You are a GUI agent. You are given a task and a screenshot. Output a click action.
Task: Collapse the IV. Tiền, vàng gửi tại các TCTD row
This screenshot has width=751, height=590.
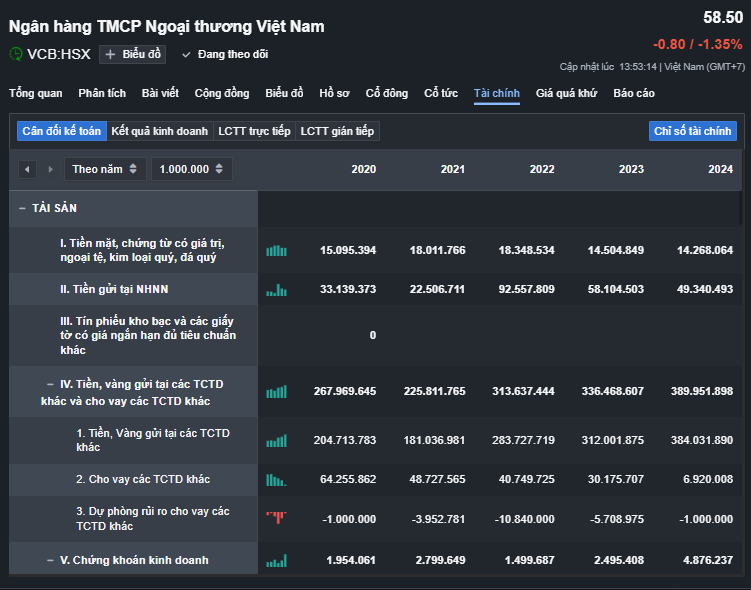tap(50, 383)
